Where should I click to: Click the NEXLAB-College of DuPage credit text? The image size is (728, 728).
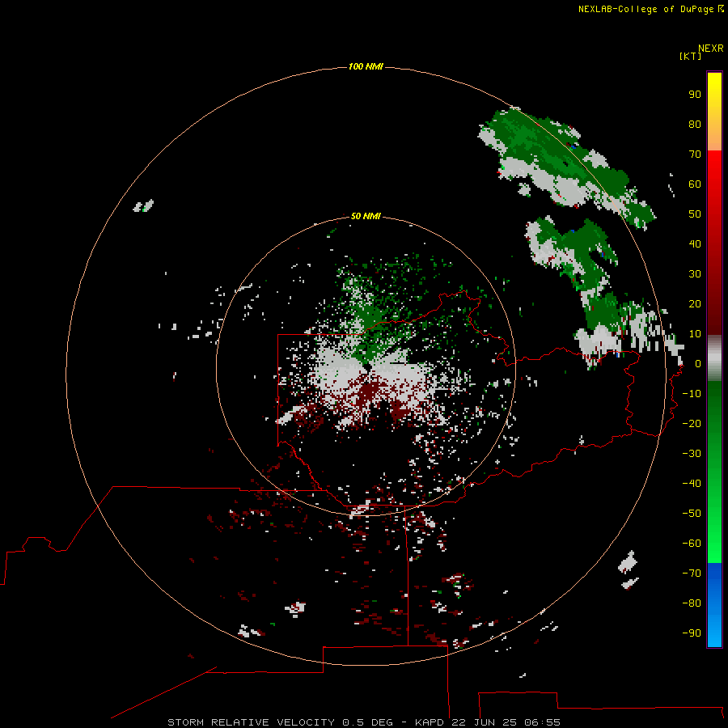646,9
